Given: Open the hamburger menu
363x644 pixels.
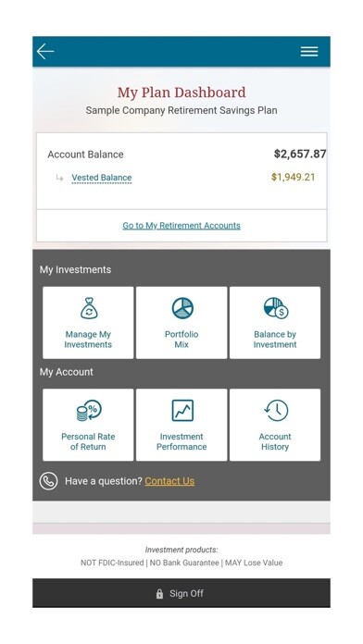Looking at the screenshot, I should point(308,51).
